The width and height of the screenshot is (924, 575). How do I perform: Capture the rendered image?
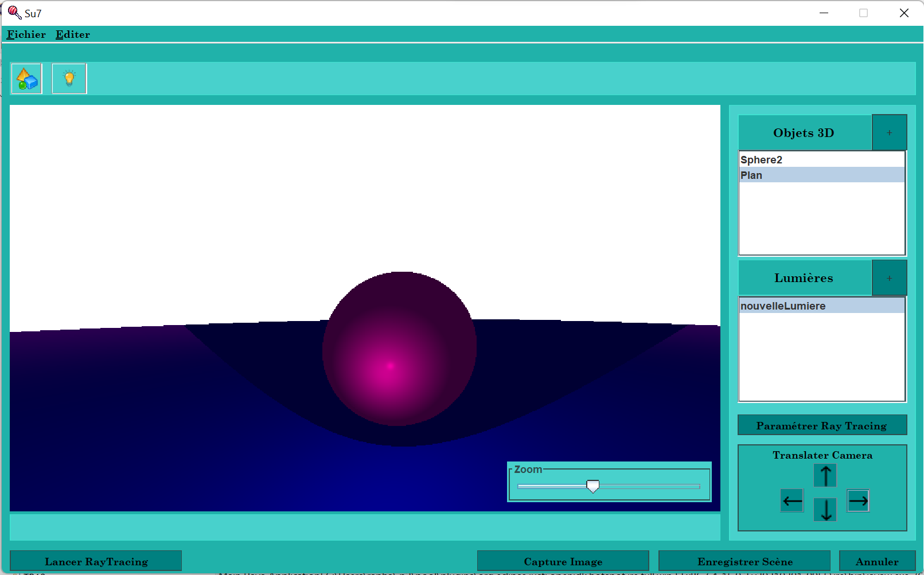coord(563,561)
